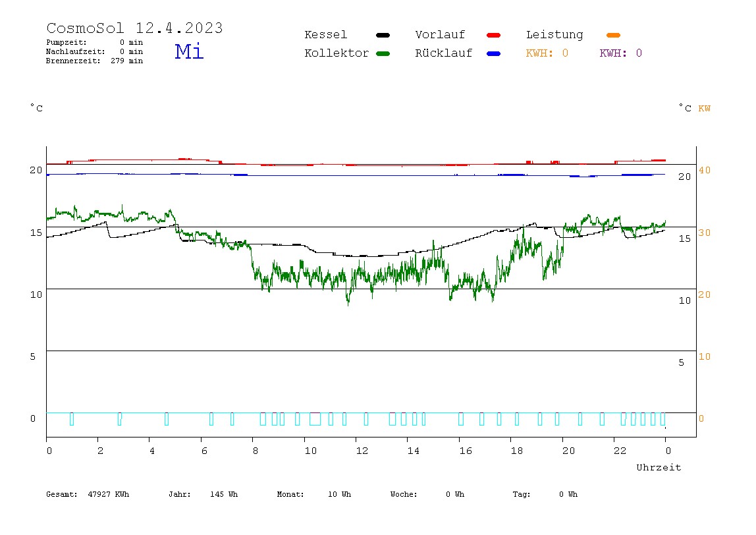Select the "Tag:" footer label
This screenshot has height=535, width=756.
(x=521, y=494)
